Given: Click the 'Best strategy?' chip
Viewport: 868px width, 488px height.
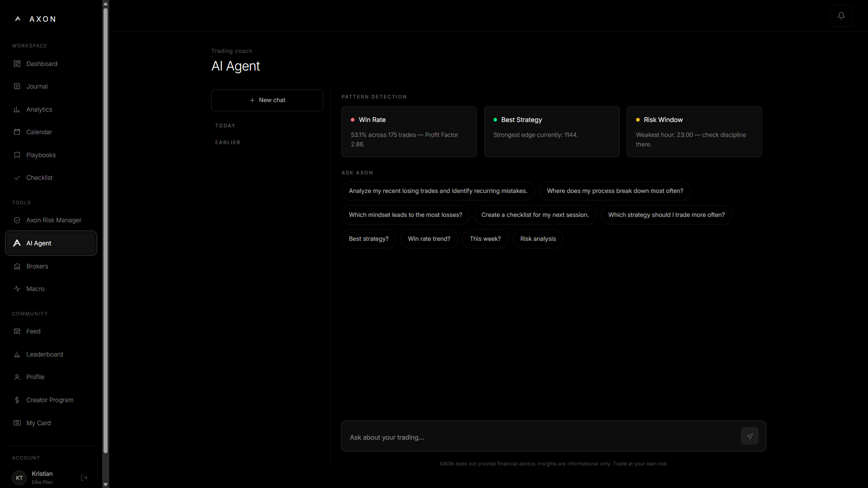Looking at the screenshot, I should coord(368,239).
